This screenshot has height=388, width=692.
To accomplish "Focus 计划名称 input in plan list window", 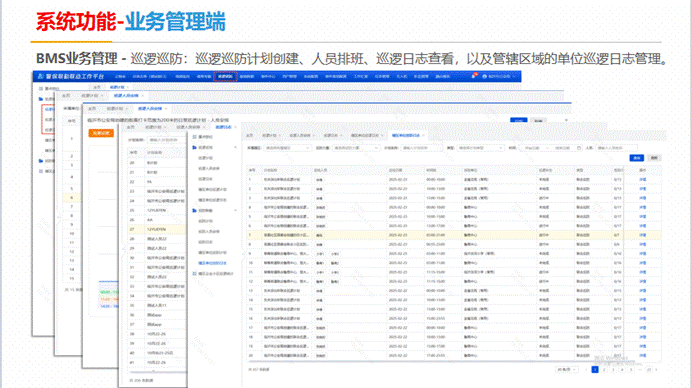I will pyautogui.click(x=166, y=140).
